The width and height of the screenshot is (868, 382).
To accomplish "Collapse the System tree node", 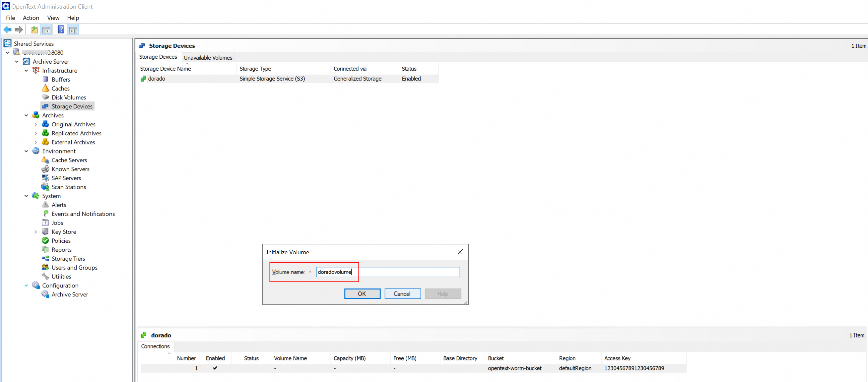I will (26, 196).
